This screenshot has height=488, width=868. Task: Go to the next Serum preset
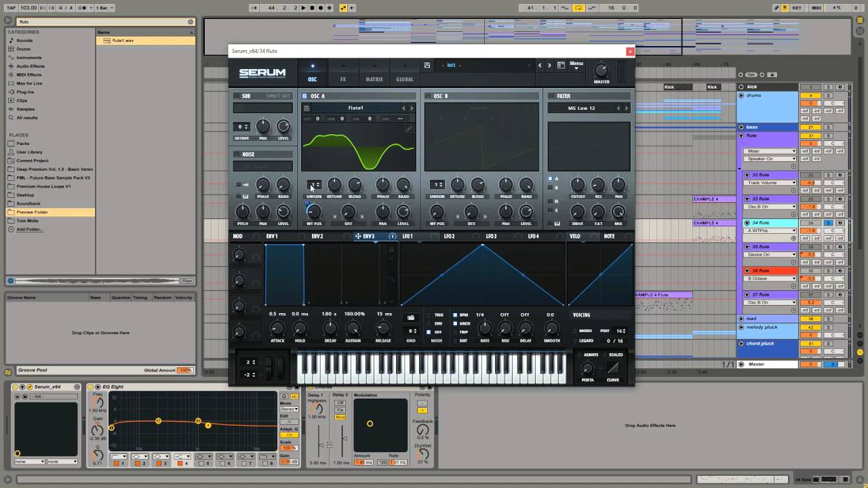point(549,65)
